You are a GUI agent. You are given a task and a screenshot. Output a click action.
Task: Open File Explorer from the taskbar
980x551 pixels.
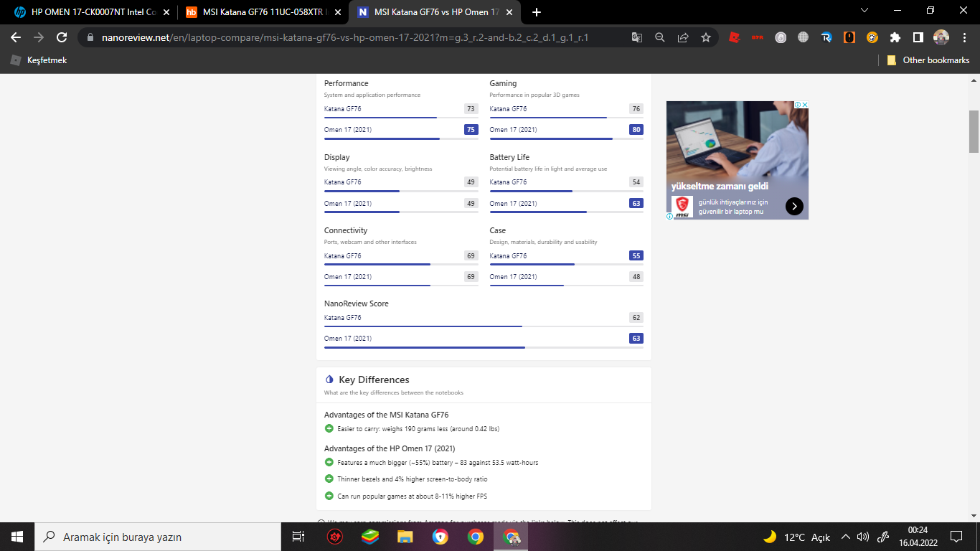(405, 537)
